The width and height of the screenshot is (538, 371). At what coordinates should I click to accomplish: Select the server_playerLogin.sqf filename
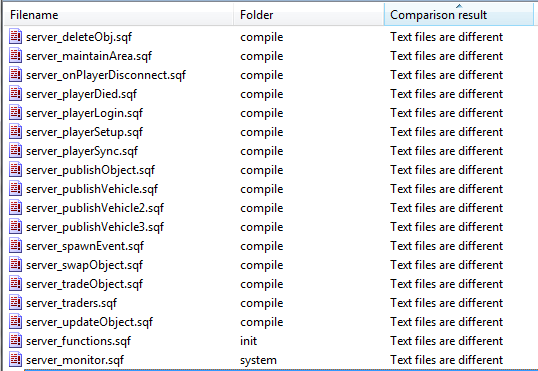tap(84, 113)
